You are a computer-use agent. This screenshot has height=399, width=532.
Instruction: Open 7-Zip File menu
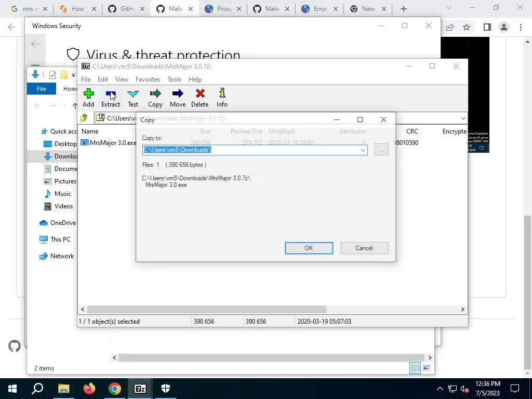86,79
